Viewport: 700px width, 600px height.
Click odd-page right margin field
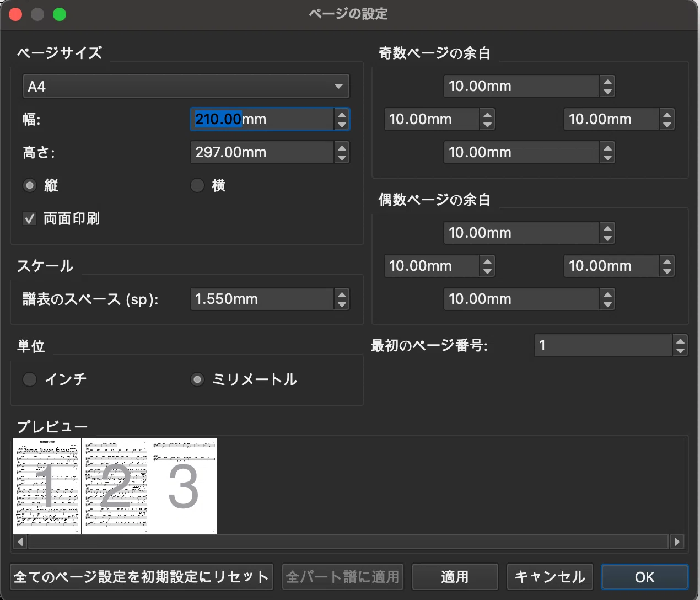(611, 119)
